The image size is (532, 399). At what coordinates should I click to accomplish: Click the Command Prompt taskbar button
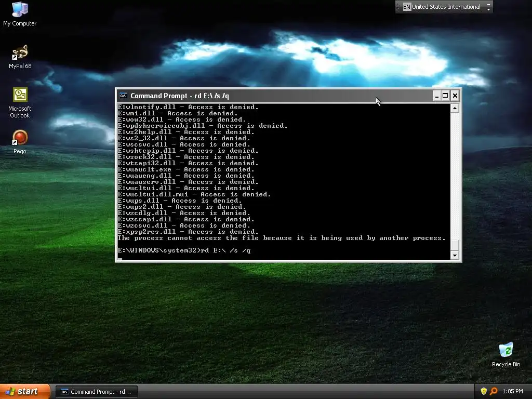(96, 392)
